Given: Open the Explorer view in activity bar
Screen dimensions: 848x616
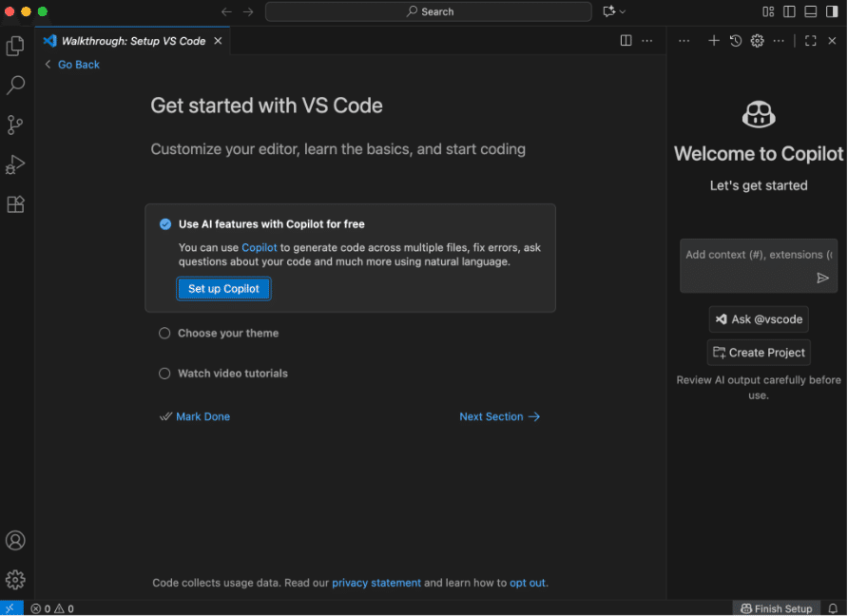Looking at the screenshot, I should click(15, 46).
